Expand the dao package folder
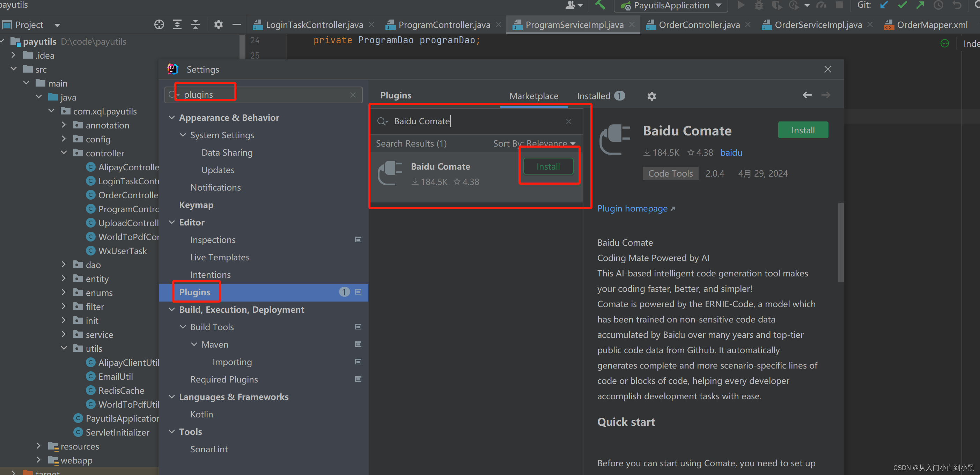Image resolution: width=980 pixels, height=475 pixels. coord(64,264)
